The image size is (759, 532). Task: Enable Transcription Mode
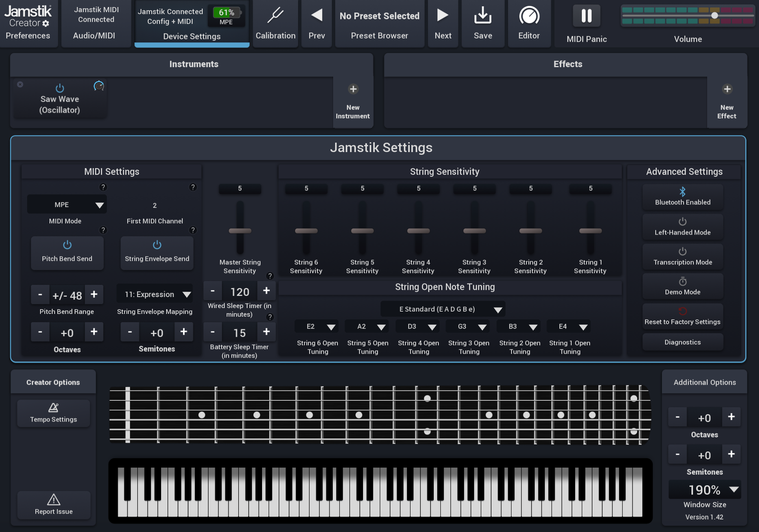coord(682,256)
